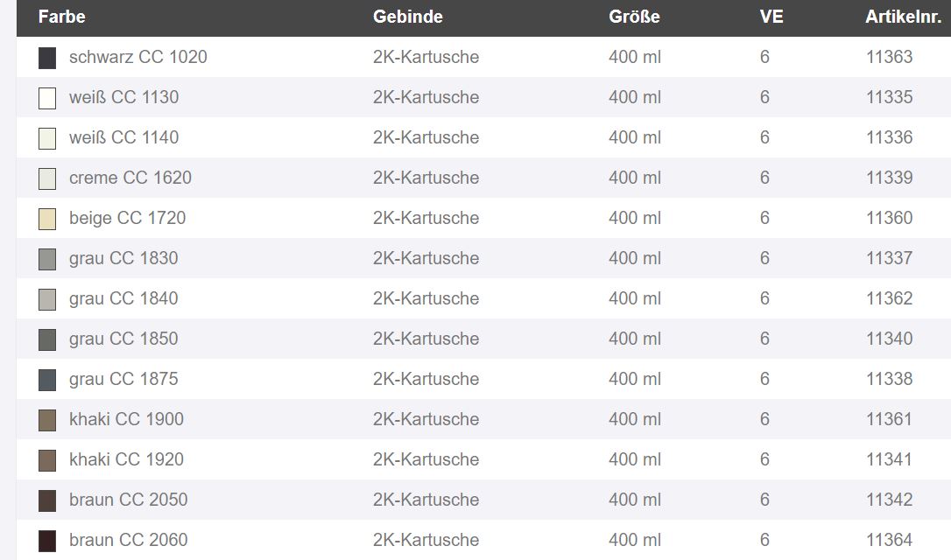
Task: Click the Größe column header
Action: coord(634,17)
